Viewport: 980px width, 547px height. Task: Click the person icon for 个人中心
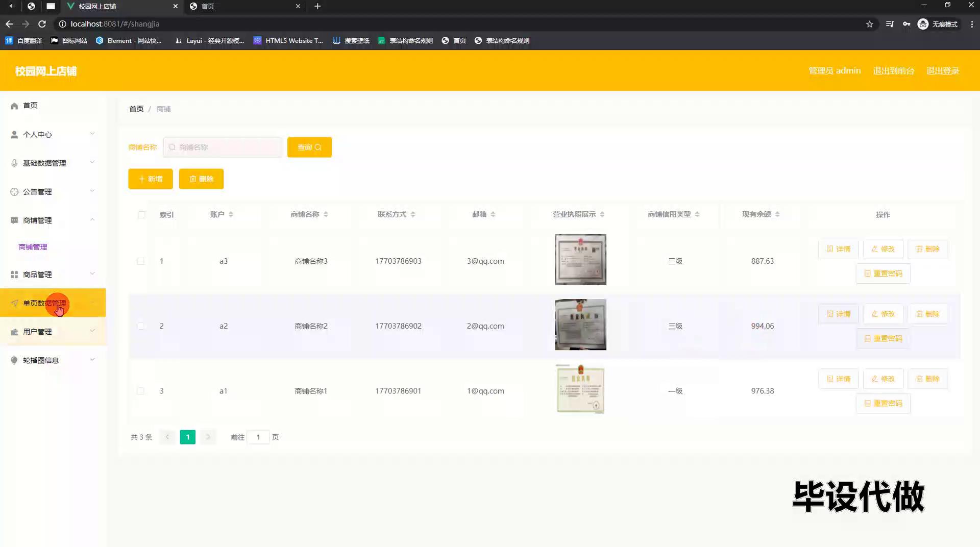tap(14, 135)
